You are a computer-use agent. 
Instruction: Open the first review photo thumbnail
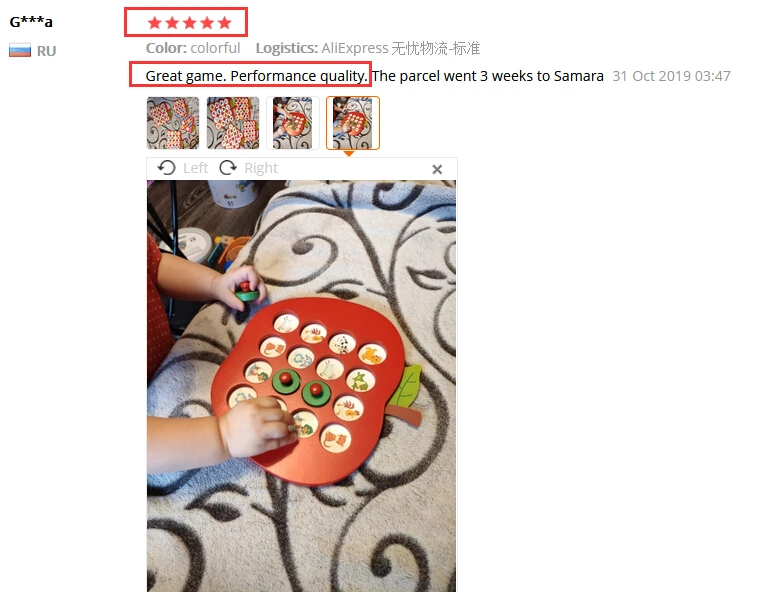coord(173,123)
